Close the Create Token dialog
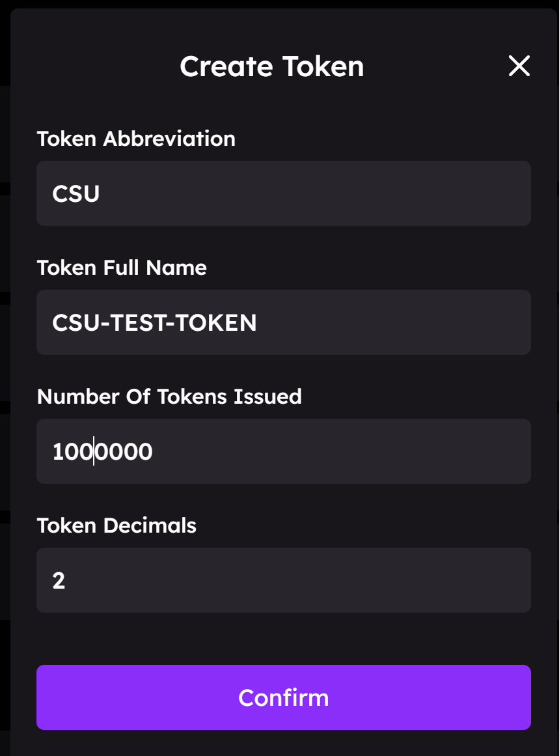The height and width of the screenshot is (756, 559). 519,66
